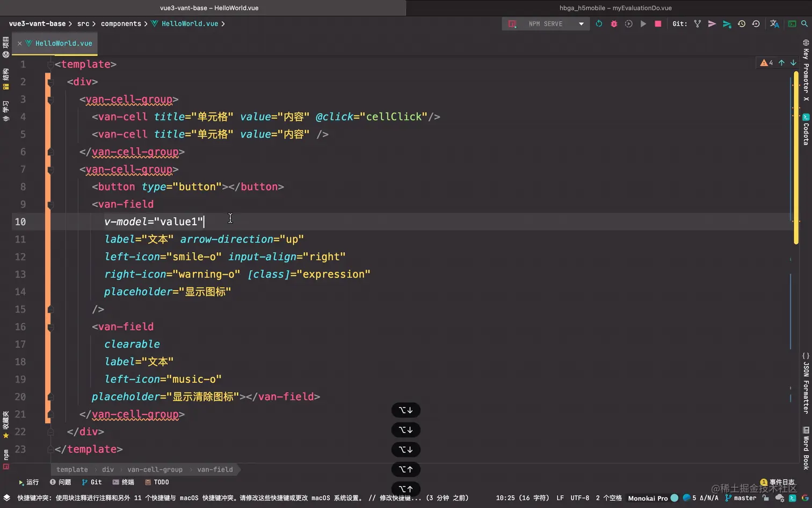Open master Git branch popup
Screen dimensions: 812x508
coord(741,498)
